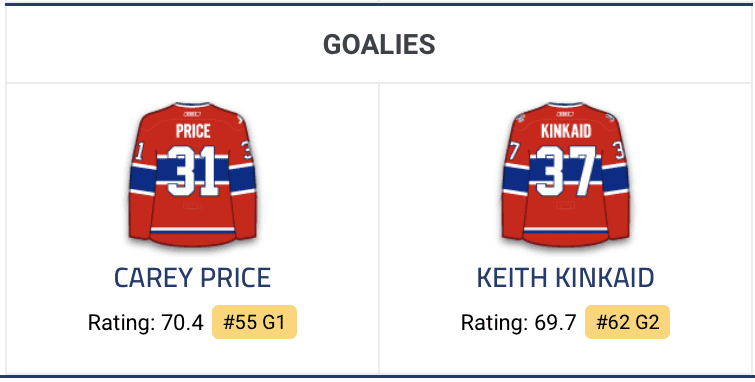Click the collar tag on Kinkaid's jersey

pos(565,114)
